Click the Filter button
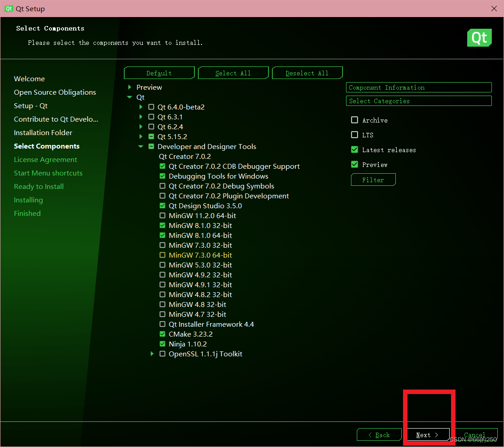The width and height of the screenshot is (504, 447). point(373,180)
